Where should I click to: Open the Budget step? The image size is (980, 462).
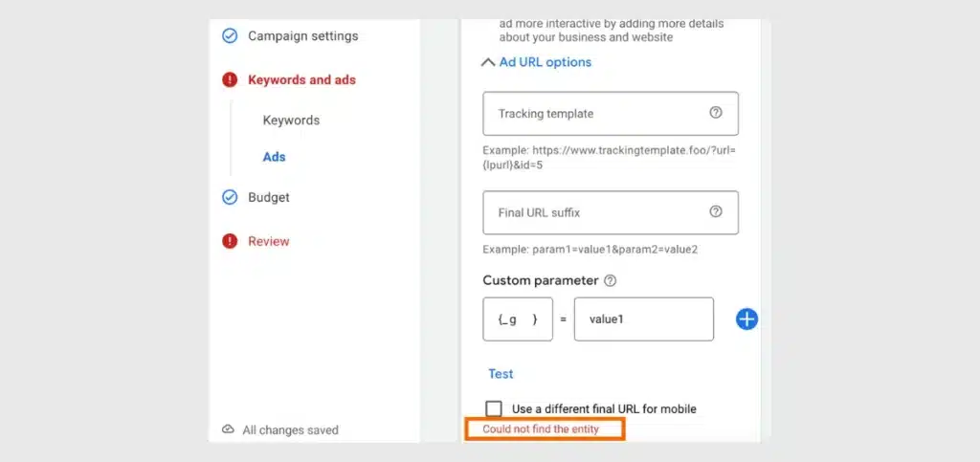(269, 197)
